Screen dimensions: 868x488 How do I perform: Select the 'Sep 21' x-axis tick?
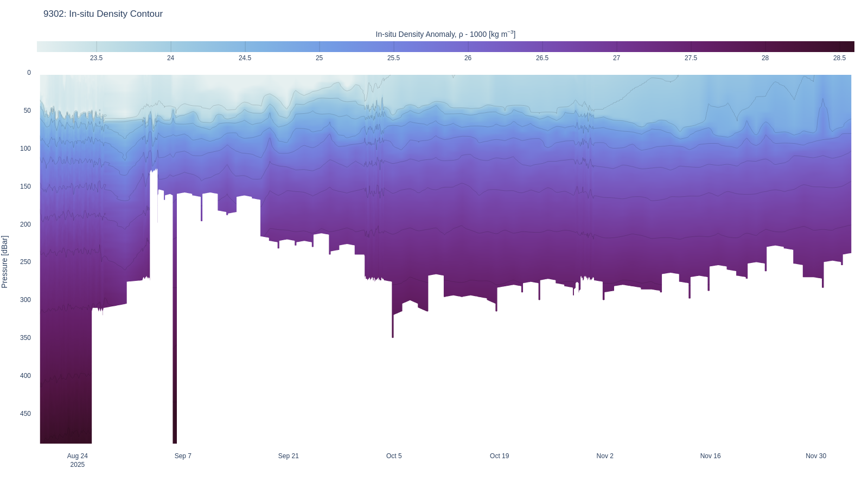coord(288,456)
